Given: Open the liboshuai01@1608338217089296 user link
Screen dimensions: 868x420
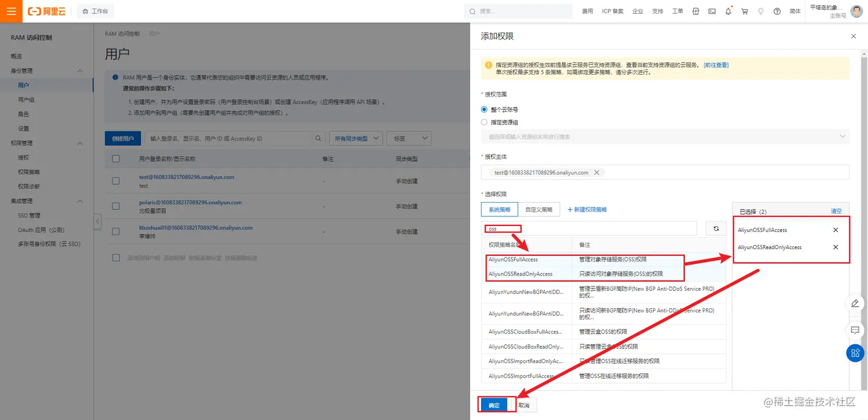Looking at the screenshot, I should [196, 228].
